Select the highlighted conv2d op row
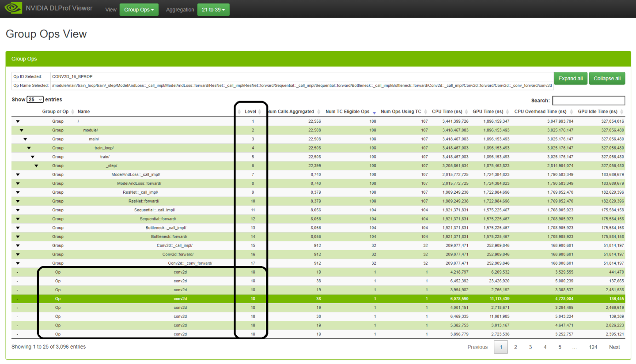 (180, 299)
